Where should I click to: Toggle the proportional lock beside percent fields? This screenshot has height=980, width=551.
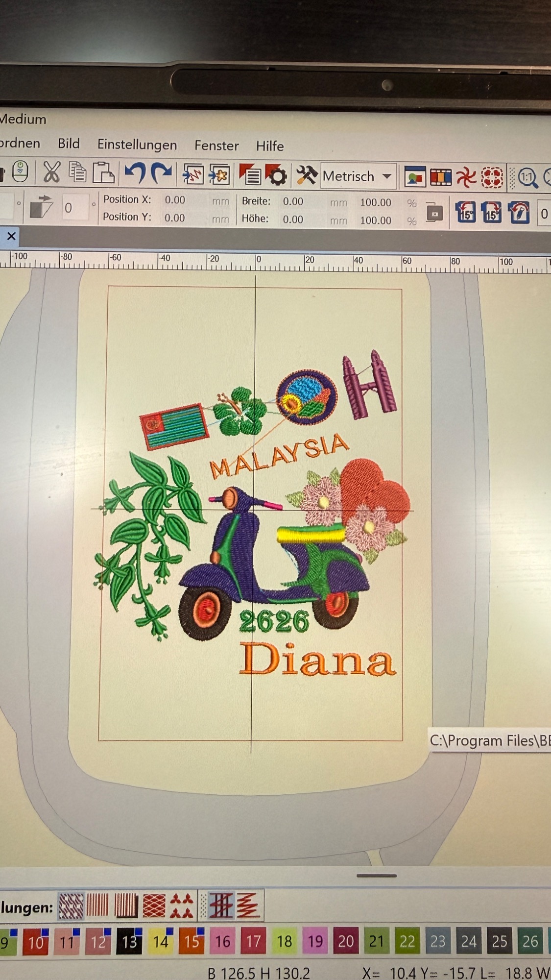click(434, 213)
